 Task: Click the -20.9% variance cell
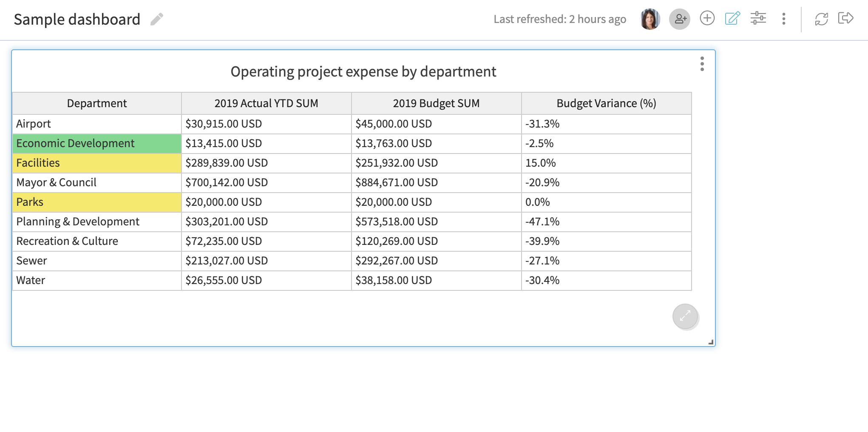coord(607,182)
